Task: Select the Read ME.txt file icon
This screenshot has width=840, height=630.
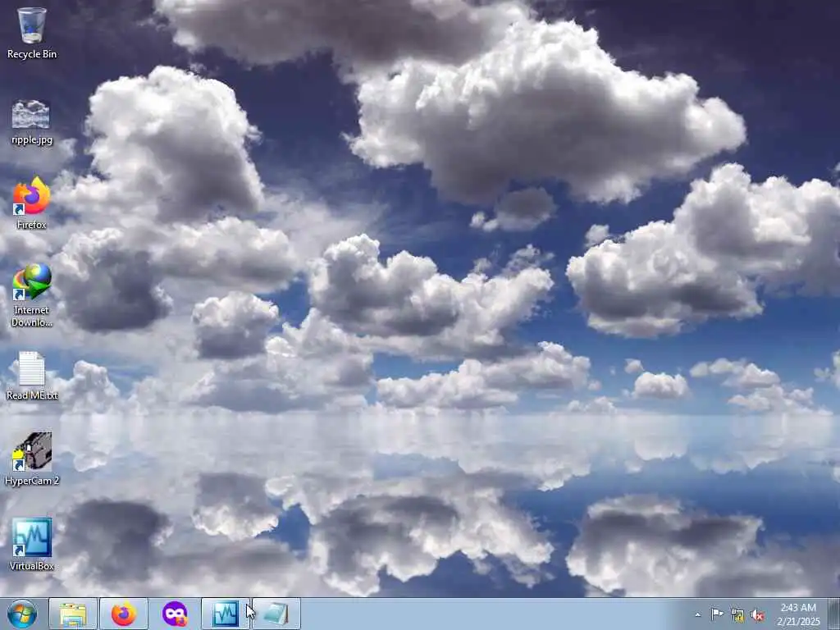Action: click(32, 376)
